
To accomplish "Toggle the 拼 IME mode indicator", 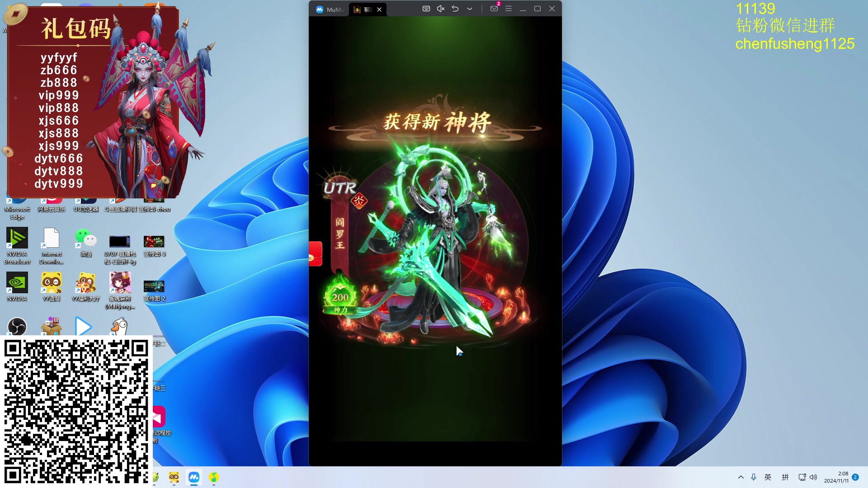I will [785, 477].
